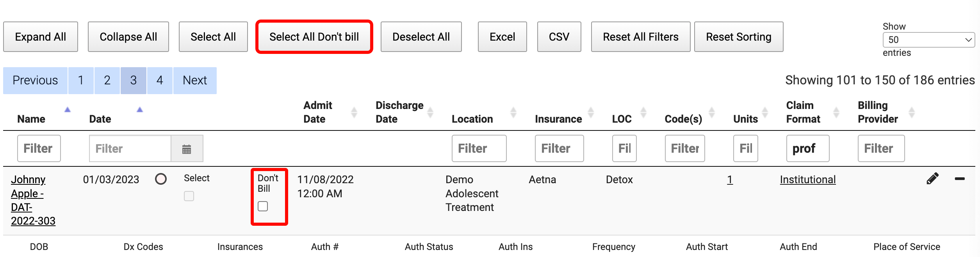
Task: Click the Reset All Filters button
Action: click(640, 37)
